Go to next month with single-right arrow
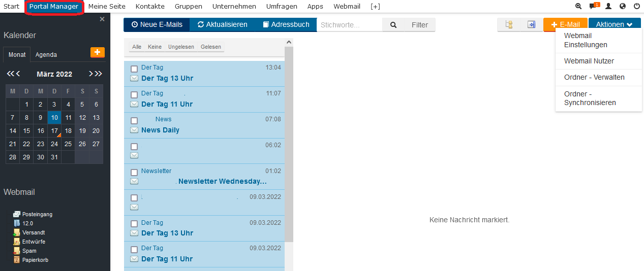Screen dimensions: 644x271 (x=91, y=74)
